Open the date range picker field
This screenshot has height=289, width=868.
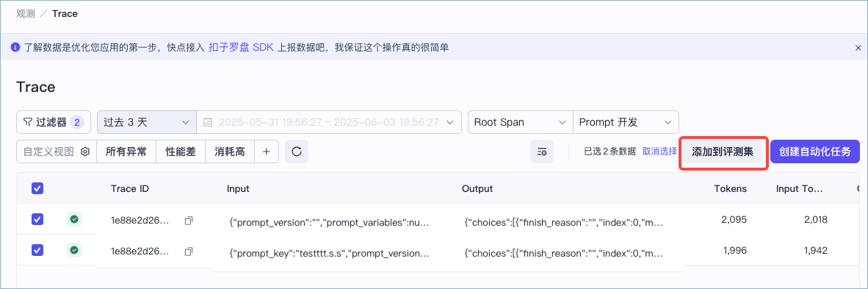pos(329,122)
